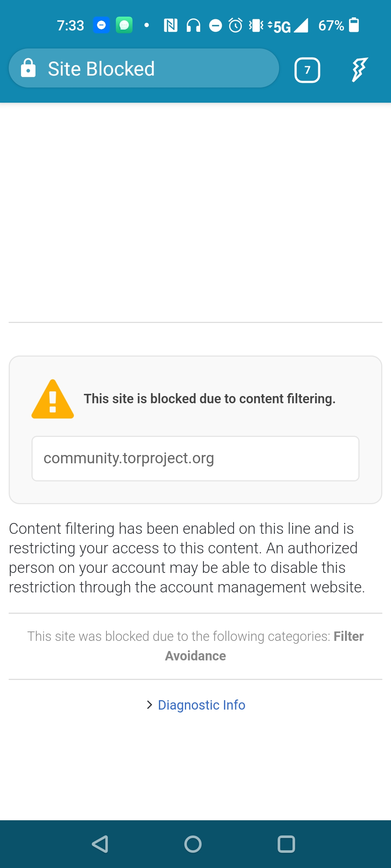Image resolution: width=391 pixels, height=868 pixels.
Task: Select the community.torproject.org blocked URL field
Action: tap(195, 459)
